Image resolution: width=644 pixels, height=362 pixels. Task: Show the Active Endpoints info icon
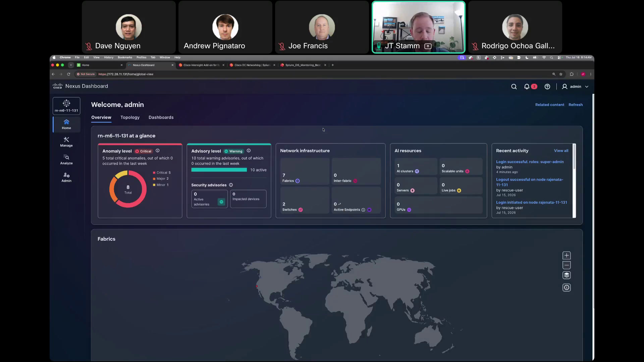[363, 210]
